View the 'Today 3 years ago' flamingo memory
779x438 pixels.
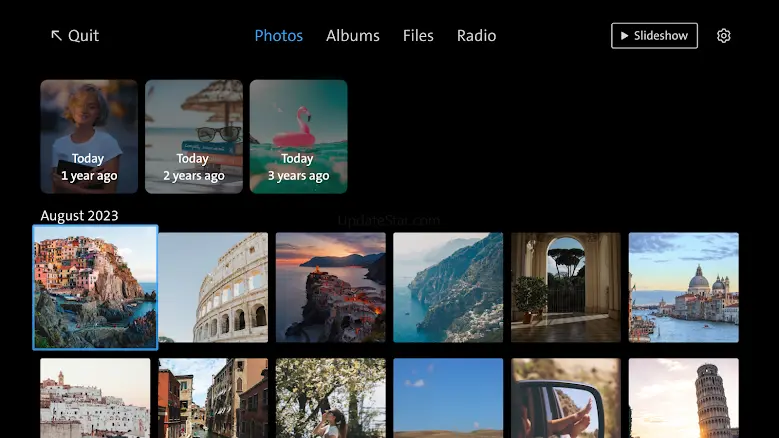point(299,137)
